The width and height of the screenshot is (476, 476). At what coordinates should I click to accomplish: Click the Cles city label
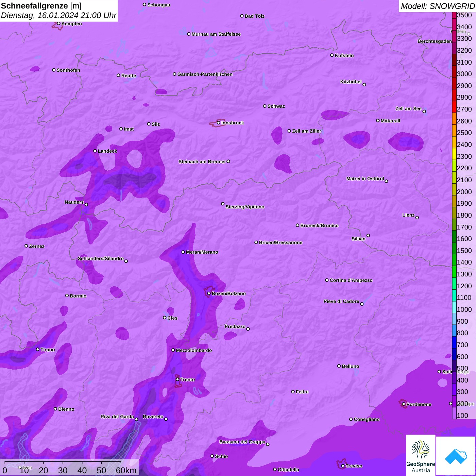point(172,318)
